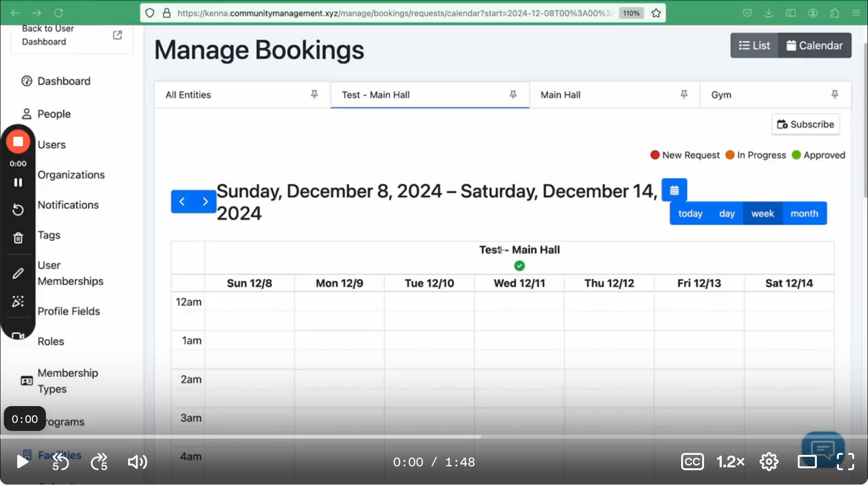Screen dimensions: 868x485
Task: Select the All Entities tab
Action: click(x=242, y=95)
